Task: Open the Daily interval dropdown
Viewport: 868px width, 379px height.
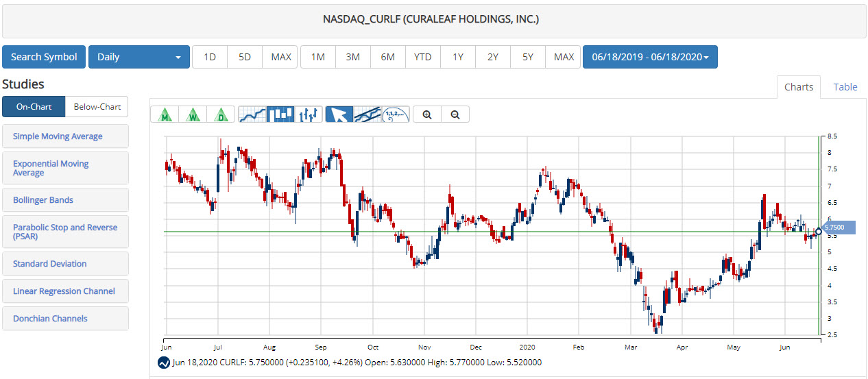Action: pos(139,57)
